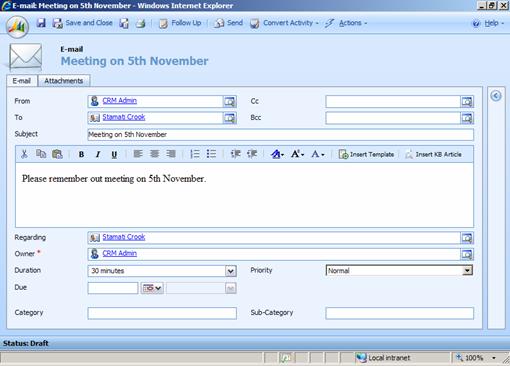Click into the Cc field

[393, 101]
